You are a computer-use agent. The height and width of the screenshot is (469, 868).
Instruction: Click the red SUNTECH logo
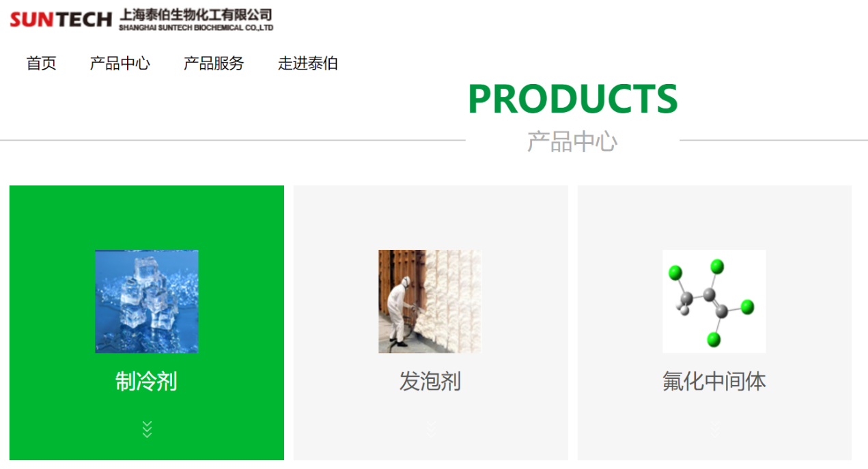click(61, 19)
